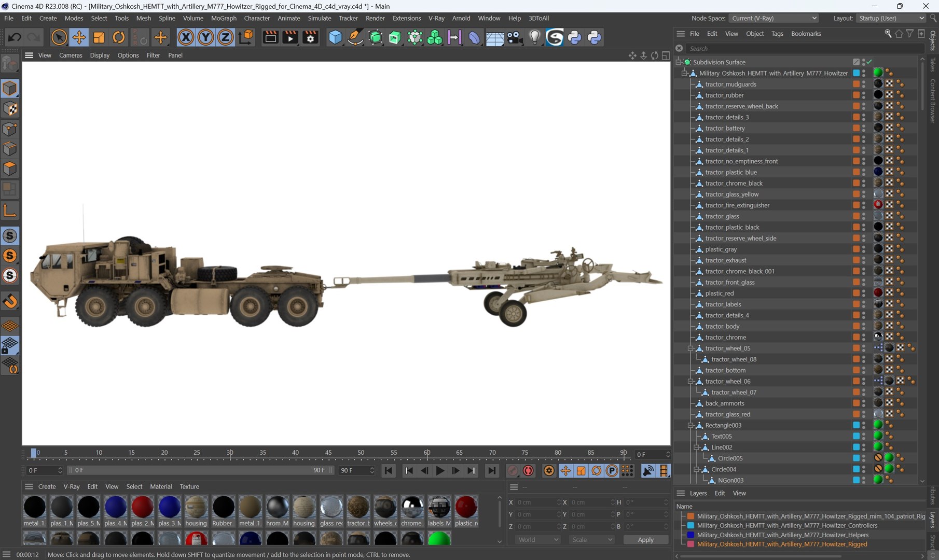This screenshot has height=560, width=939.
Task: Select the Move tool
Action: click(79, 37)
